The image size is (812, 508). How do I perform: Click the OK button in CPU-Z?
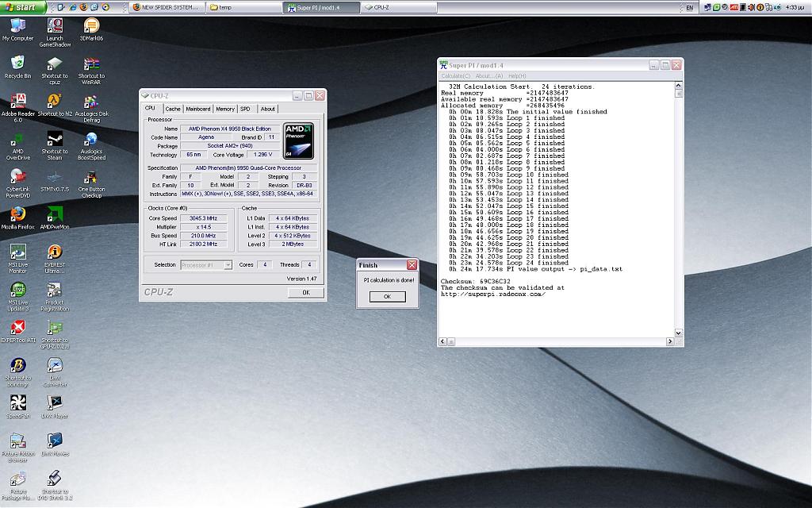click(x=306, y=292)
